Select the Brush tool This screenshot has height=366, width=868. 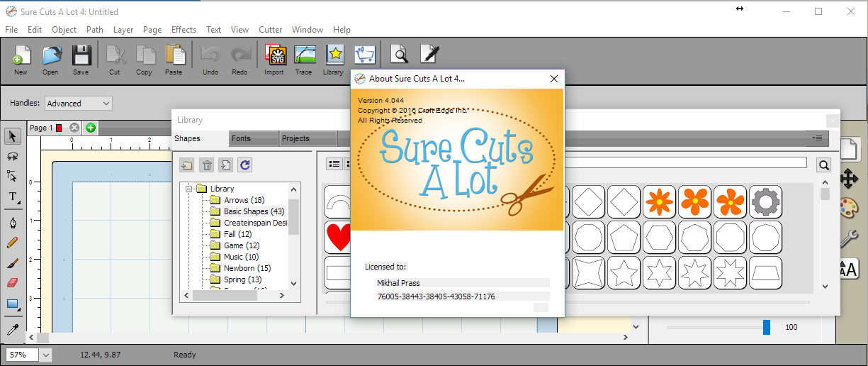13,263
